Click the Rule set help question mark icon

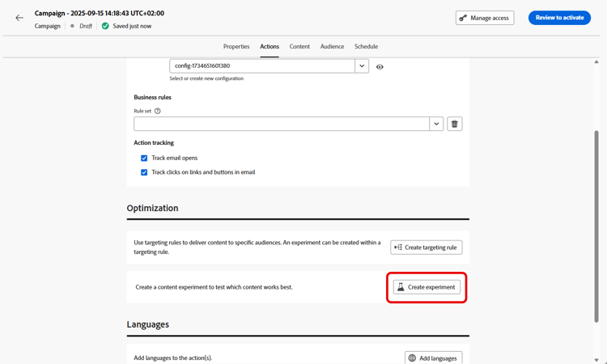[x=158, y=111]
